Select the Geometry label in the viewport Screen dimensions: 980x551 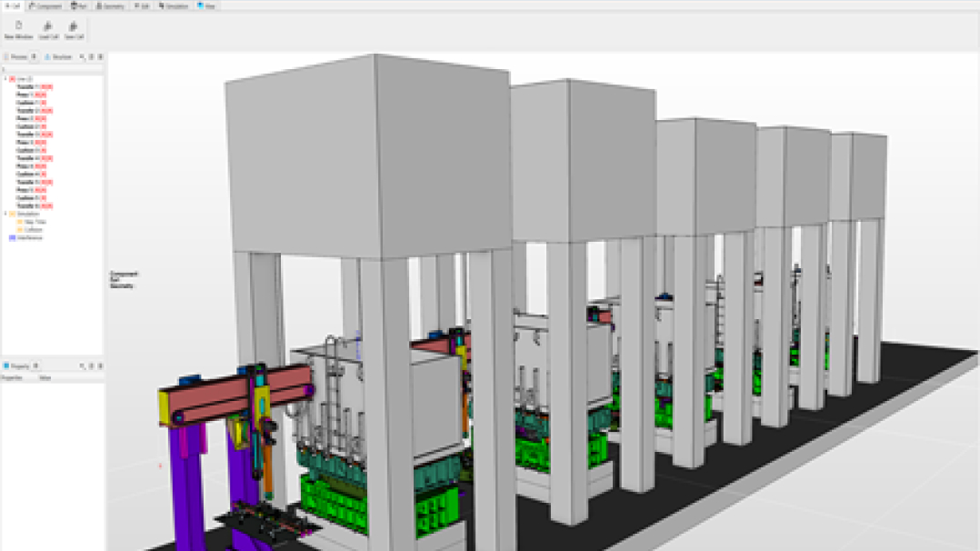pyautogui.click(x=120, y=285)
